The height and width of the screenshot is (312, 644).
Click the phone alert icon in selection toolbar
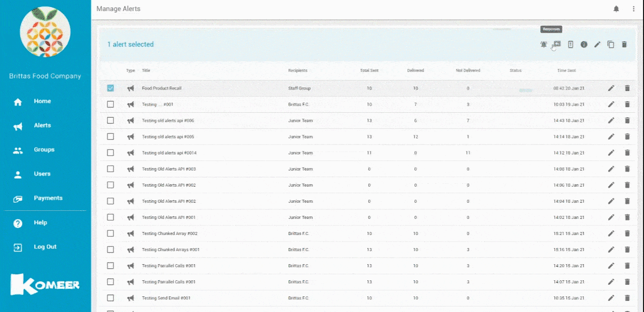pos(571,44)
